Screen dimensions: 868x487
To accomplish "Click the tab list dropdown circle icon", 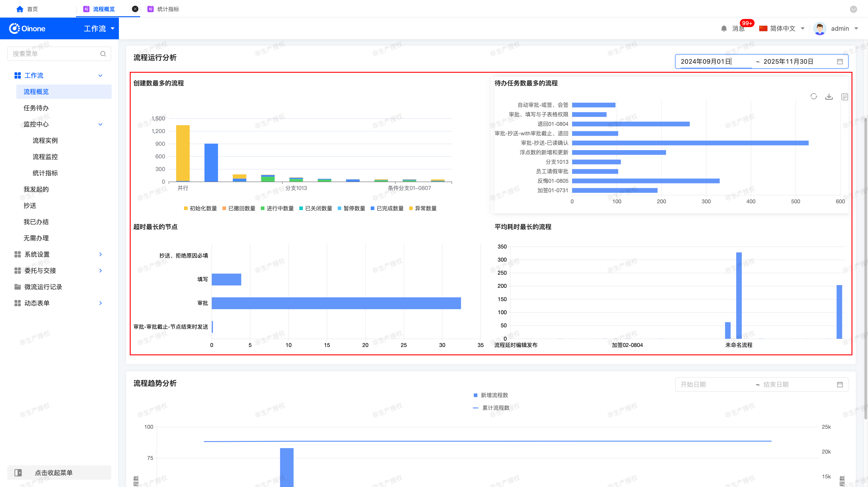I will (x=854, y=9).
